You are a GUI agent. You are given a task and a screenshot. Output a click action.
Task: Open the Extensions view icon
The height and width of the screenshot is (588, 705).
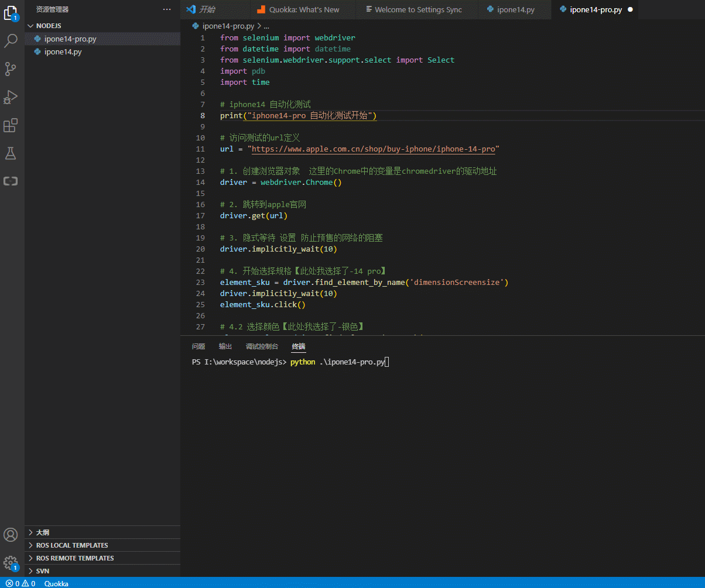click(x=11, y=125)
